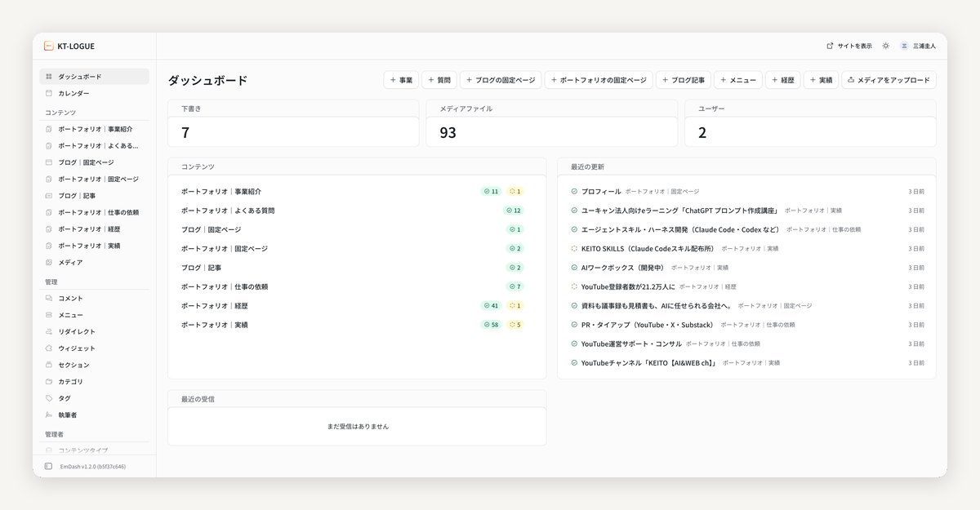Click the 下書き count of 7
980x510 pixels.
(x=185, y=132)
